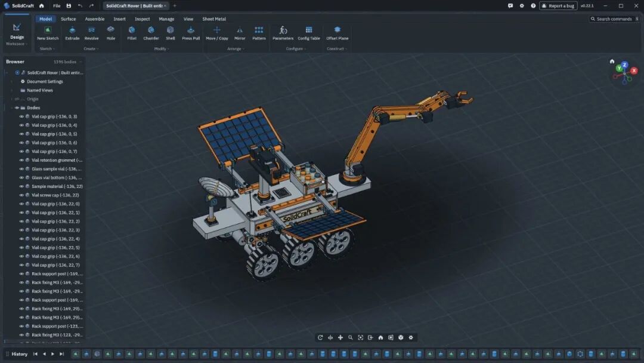Viewport: 644px width, 363px height.
Task: Open the Config Table
Action: (309, 33)
